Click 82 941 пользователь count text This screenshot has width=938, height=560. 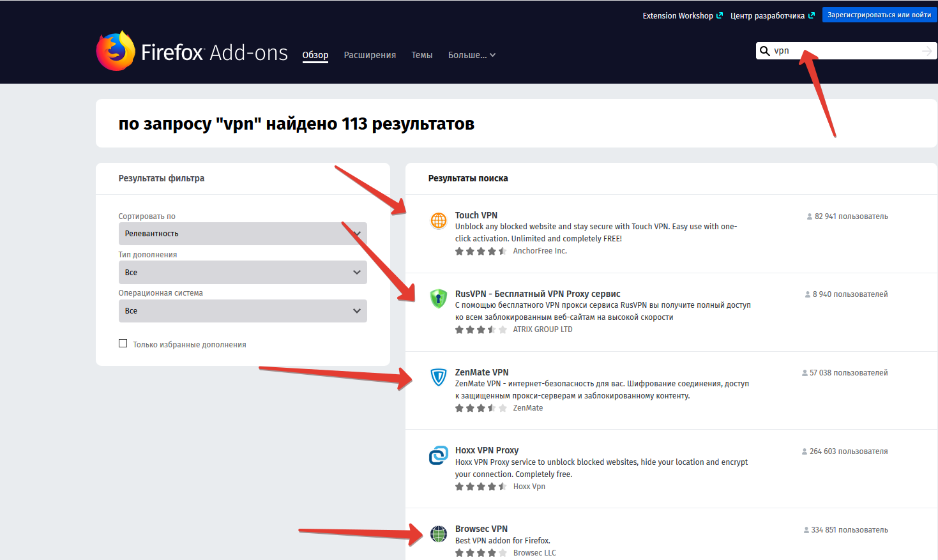(x=851, y=216)
